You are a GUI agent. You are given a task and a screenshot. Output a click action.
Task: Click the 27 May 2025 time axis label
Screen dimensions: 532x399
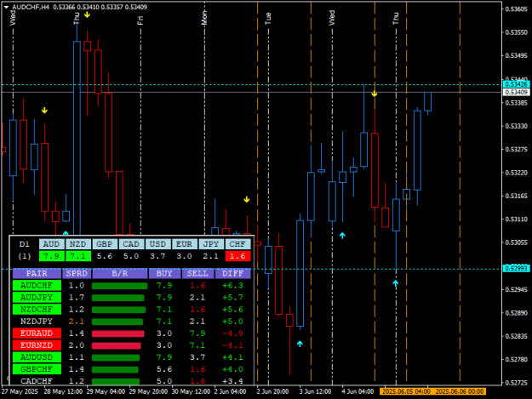20,391
